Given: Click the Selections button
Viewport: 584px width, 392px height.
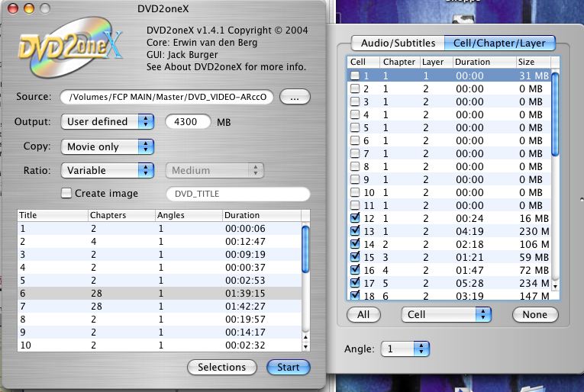Looking at the screenshot, I should click(222, 367).
